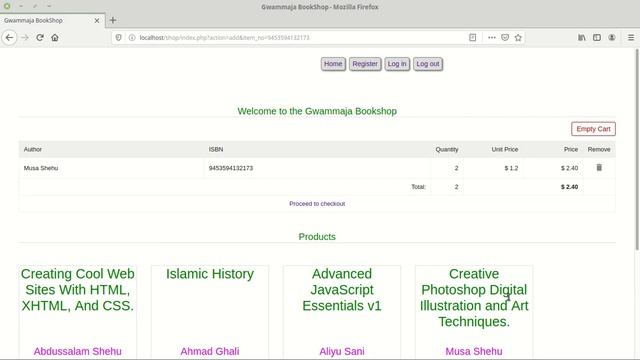This screenshot has width=640, height=360.
Task: Open Creating Cool Web Sites book title
Action: [x=78, y=290]
